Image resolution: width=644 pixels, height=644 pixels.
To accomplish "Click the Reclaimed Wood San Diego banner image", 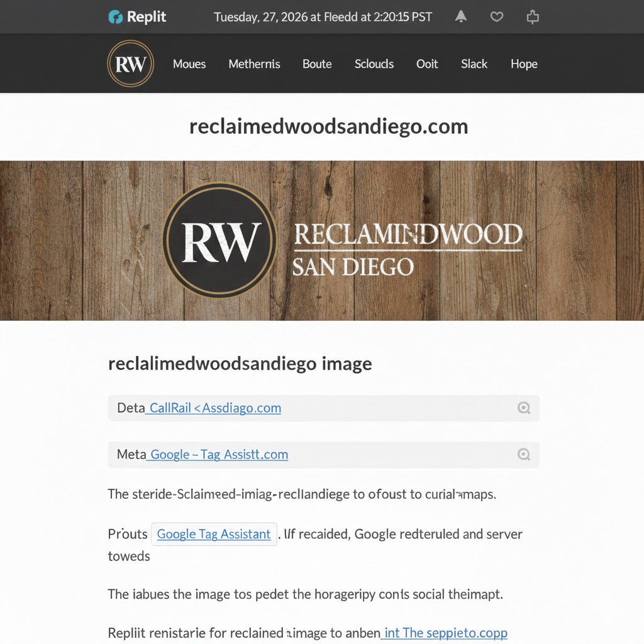I will point(322,240).
